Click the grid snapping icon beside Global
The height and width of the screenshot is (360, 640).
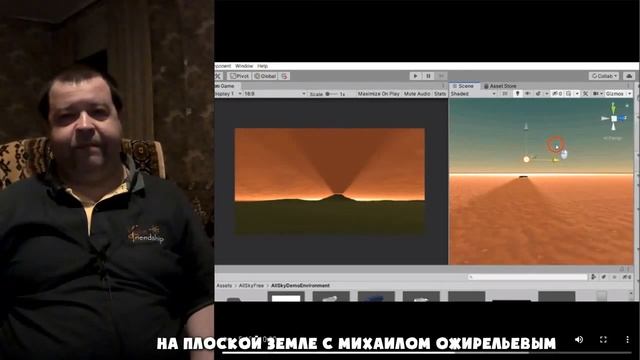tap(284, 76)
